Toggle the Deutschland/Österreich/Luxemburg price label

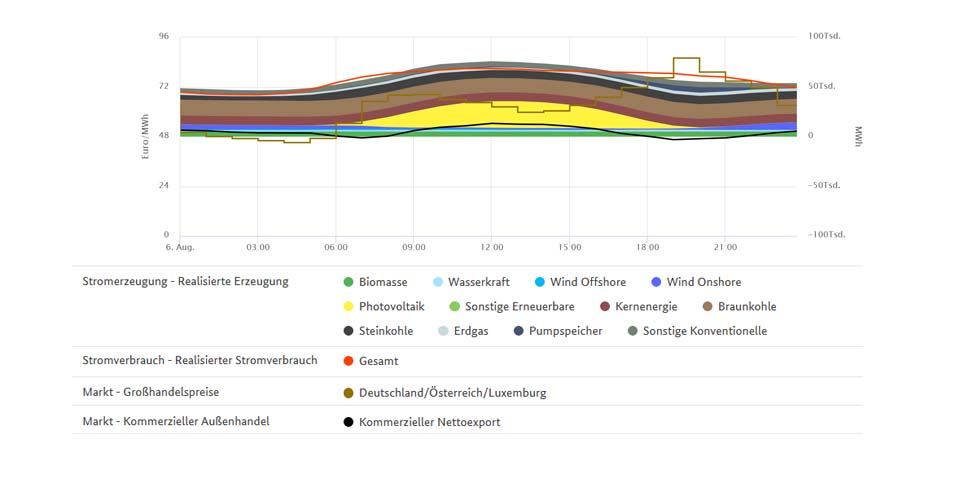pos(452,393)
